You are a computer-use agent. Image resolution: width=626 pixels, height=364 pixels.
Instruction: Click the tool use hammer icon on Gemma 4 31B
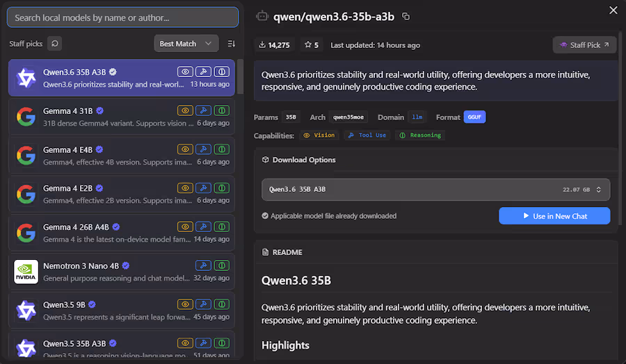203,110
